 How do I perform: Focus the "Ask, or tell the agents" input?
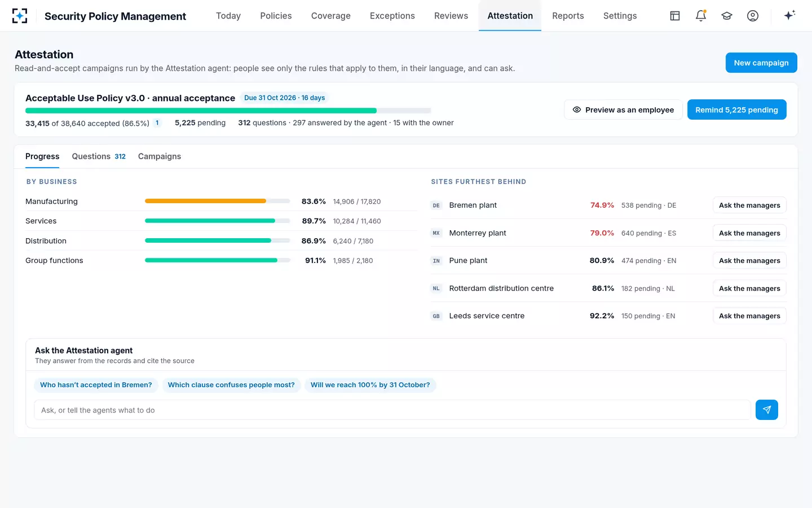tap(392, 410)
